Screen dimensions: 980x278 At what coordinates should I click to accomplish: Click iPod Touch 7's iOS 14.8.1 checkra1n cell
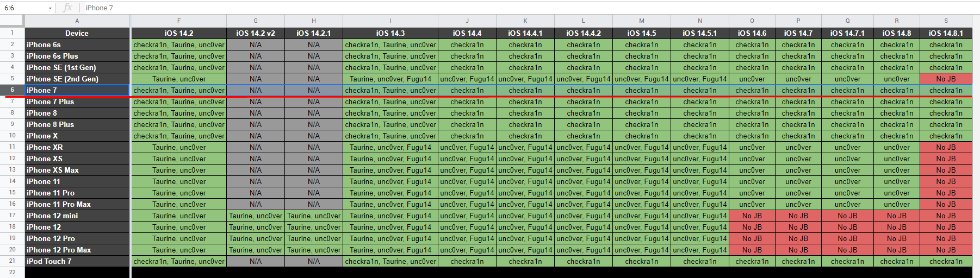tap(946, 261)
